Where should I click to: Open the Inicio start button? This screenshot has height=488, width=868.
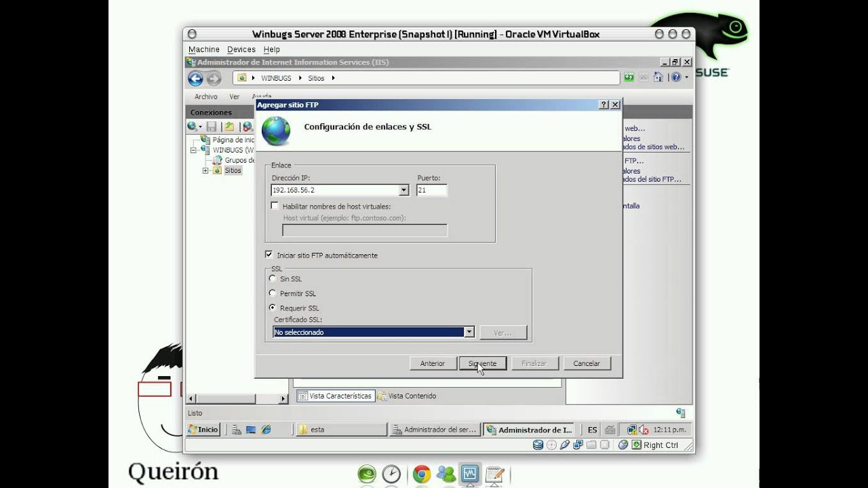pyautogui.click(x=203, y=429)
